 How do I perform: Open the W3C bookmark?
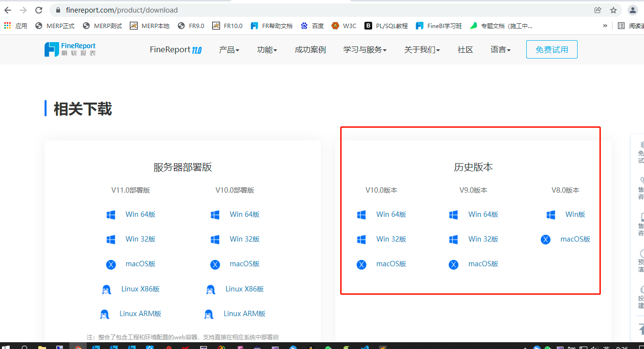pyautogui.click(x=344, y=26)
